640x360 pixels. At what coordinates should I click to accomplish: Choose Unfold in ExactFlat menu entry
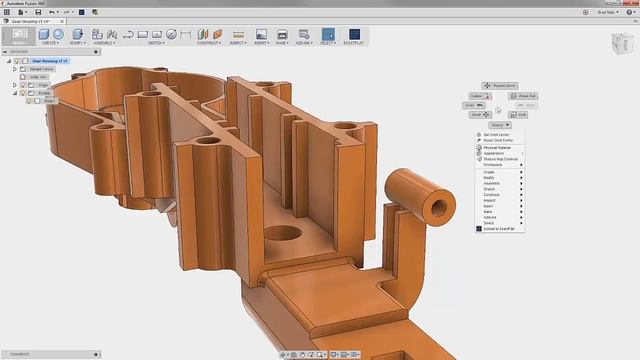pyautogui.click(x=500, y=229)
